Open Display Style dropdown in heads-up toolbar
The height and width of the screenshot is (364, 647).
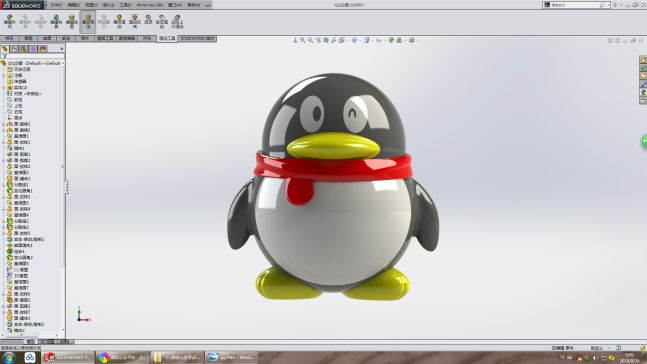(x=366, y=40)
